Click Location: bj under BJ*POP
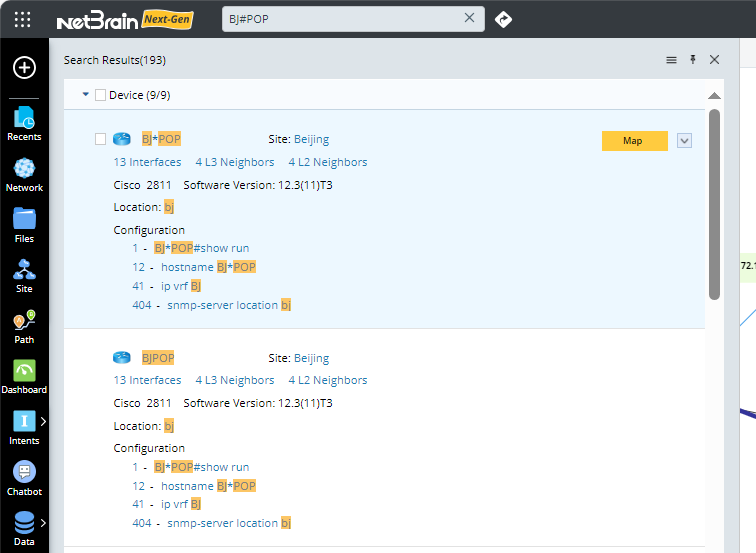The height and width of the screenshot is (553, 756). pyautogui.click(x=144, y=207)
